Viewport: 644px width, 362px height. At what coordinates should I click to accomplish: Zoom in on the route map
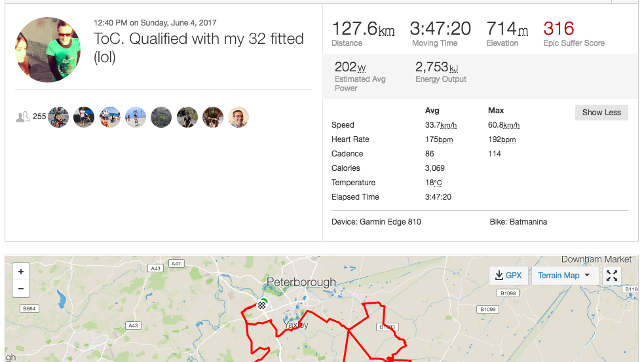tap(21, 272)
